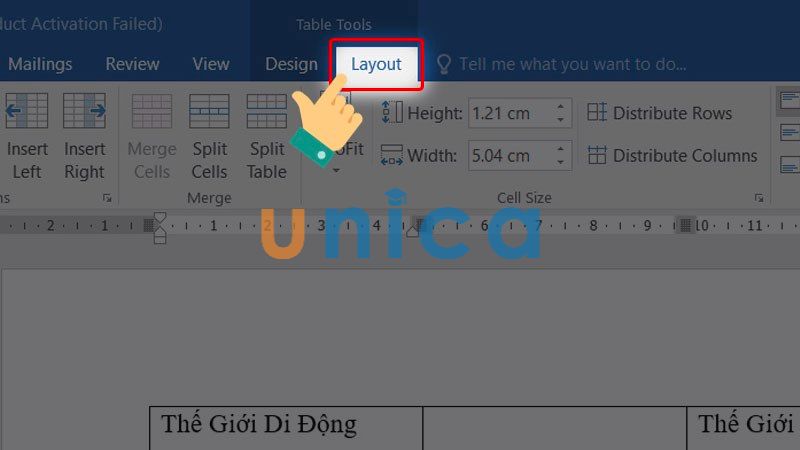Open the Mailings tab

coord(40,64)
